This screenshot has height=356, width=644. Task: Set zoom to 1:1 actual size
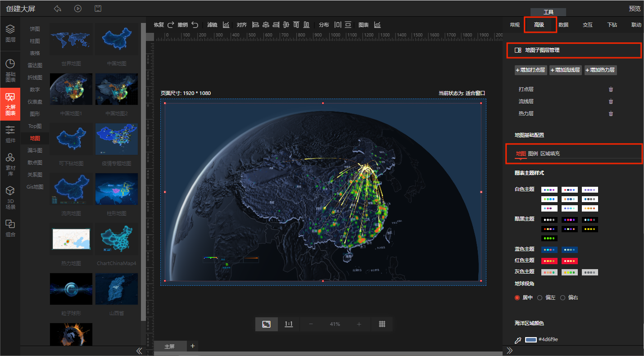[x=289, y=324]
